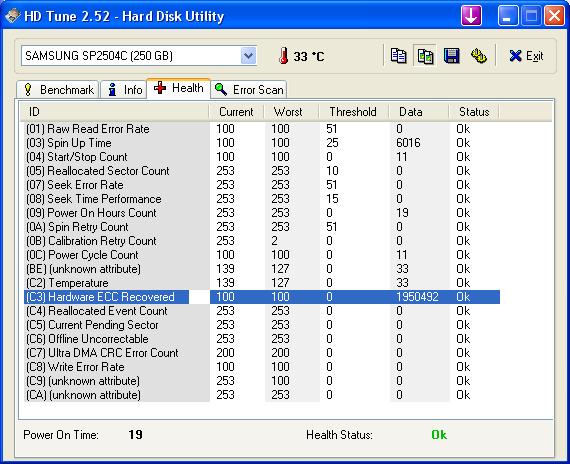Select the Reallocated Sector Count row
Viewport: 570px width, 464px height.
pos(262,171)
